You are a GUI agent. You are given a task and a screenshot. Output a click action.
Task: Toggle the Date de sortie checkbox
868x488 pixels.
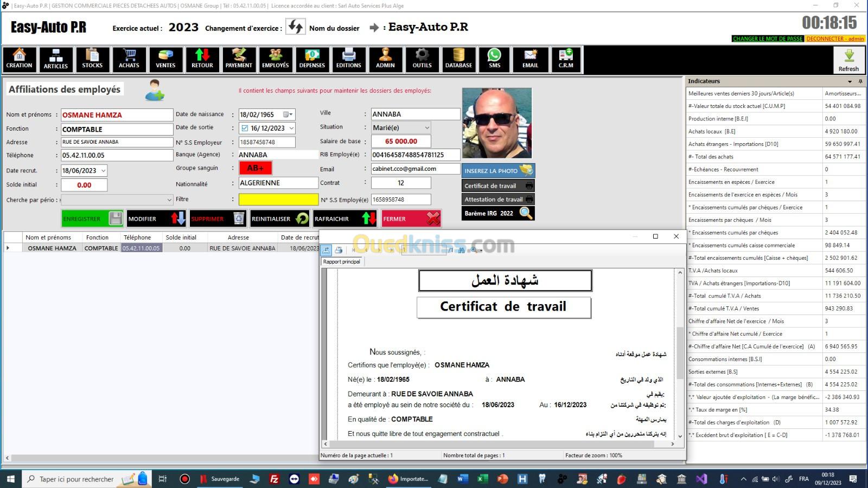245,129
